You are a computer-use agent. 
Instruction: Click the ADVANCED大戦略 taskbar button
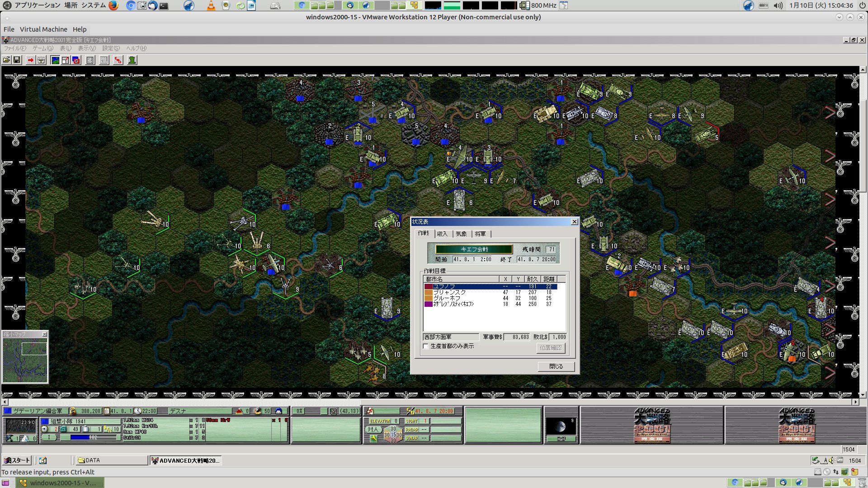click(x=185, y=460)
